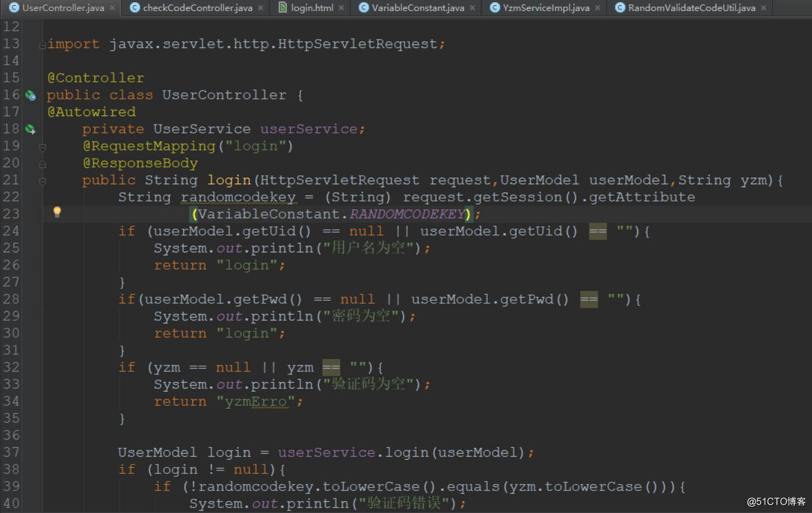Click line number 12 in the gutter
The image size is (812, 513).
(x=11, y=27)
